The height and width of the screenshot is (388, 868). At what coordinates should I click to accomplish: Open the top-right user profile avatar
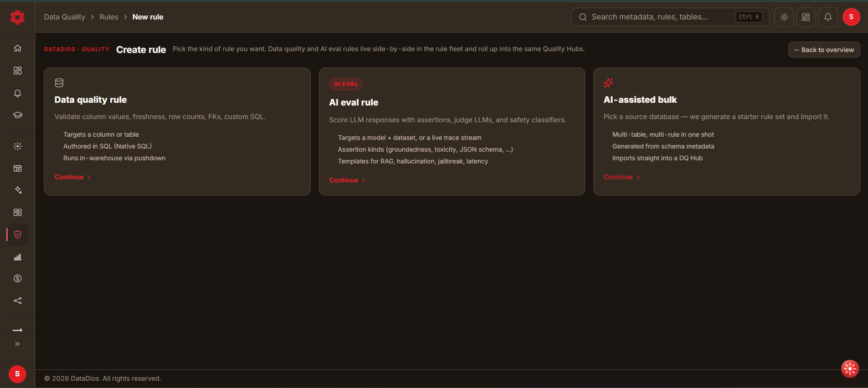pos(851,17)
